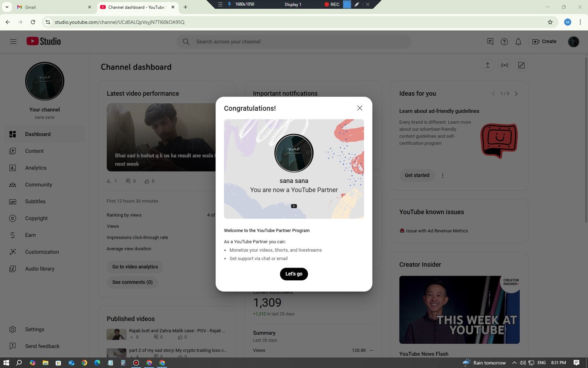The image size is (588, 368).
Task: Click Send feedback in the sidebar
Action: pyautogui.click(x=45, y=346)
